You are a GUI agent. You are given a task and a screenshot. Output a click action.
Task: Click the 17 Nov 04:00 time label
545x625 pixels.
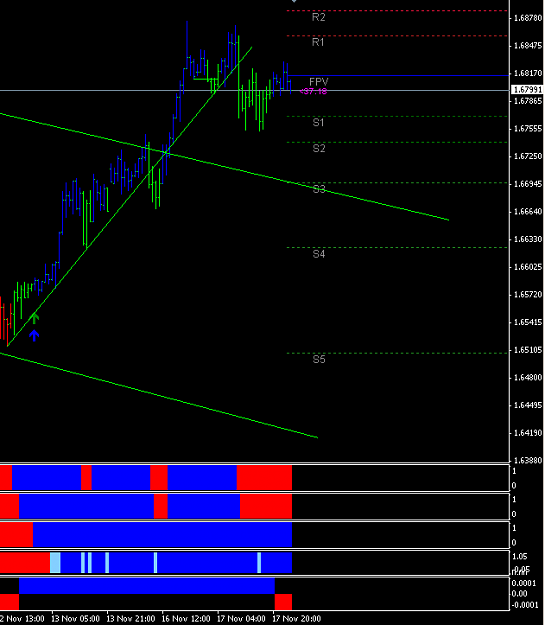pyautogui.click(x=241, y=619)
